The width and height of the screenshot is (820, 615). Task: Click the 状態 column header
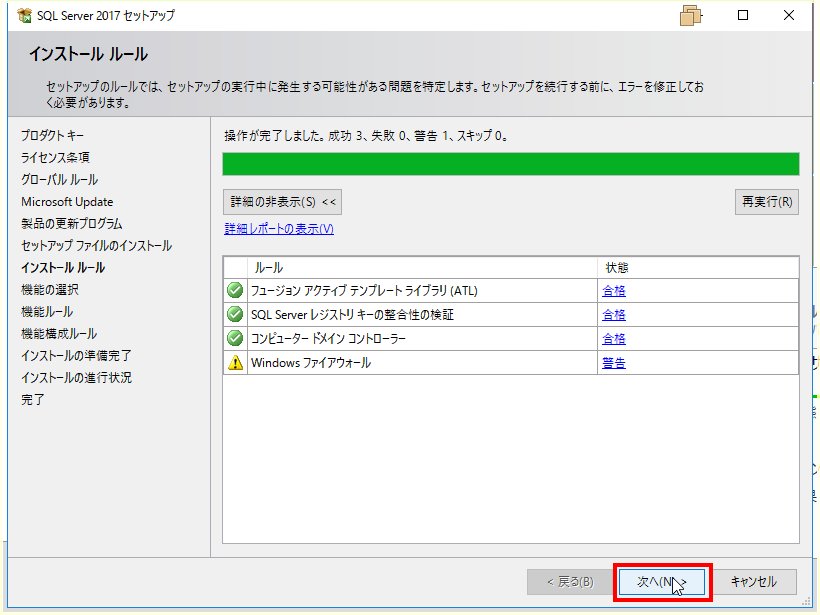[698, 268]
